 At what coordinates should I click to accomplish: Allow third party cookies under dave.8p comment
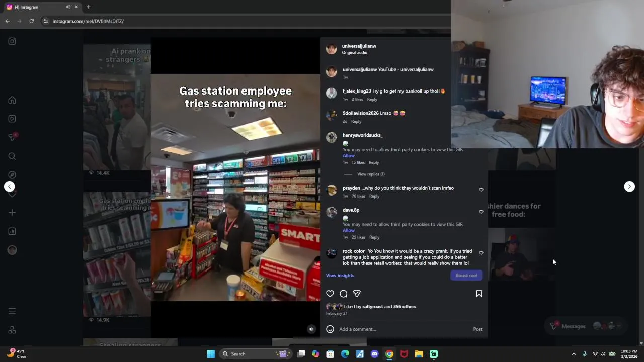coord(349,231)
